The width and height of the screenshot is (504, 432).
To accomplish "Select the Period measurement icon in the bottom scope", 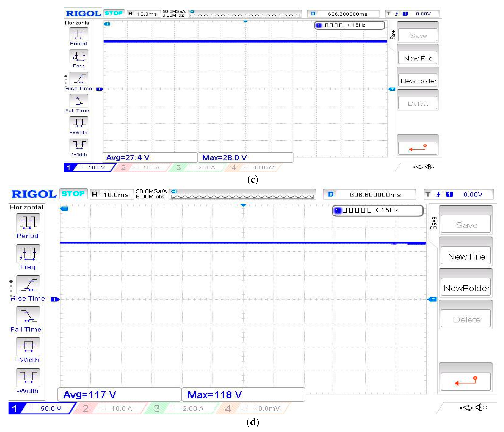I will [x=28, y=222].
